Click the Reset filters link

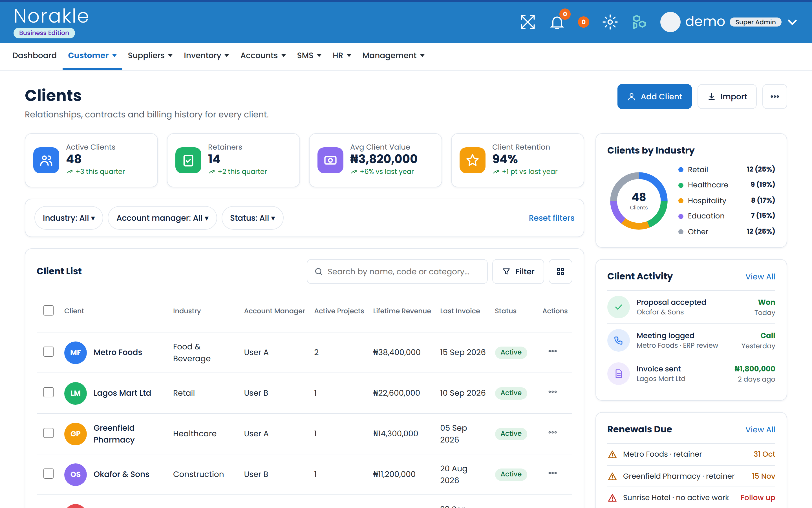551,218
